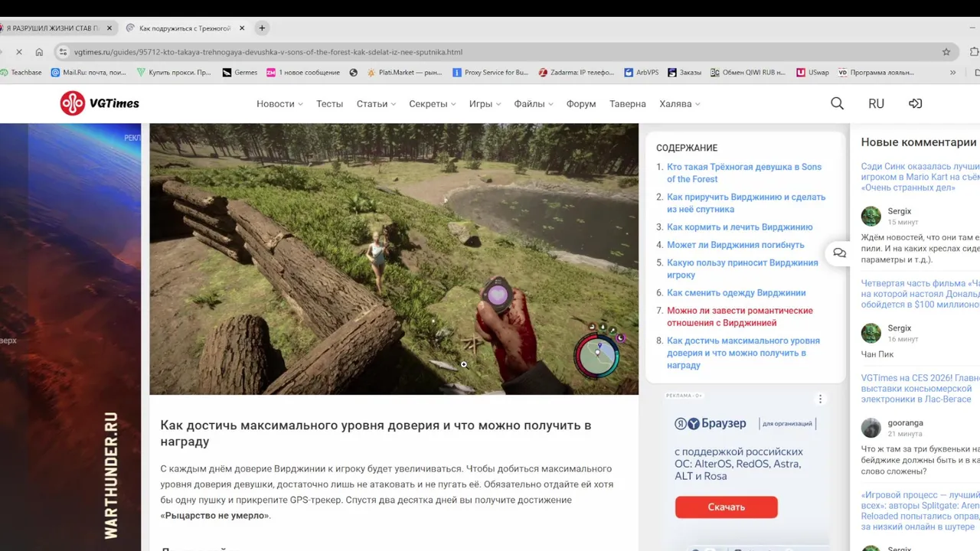The image size is (980, 551).
Task: Open the Обмен QIWI RUB bookmark
Action: (748, 73)
